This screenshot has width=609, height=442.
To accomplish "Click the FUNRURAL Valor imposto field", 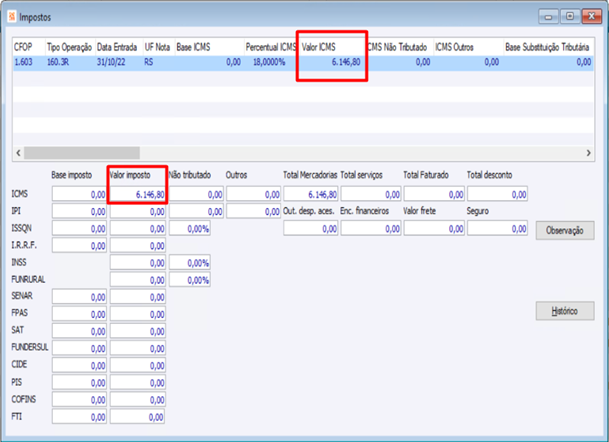I will [138, 280].
